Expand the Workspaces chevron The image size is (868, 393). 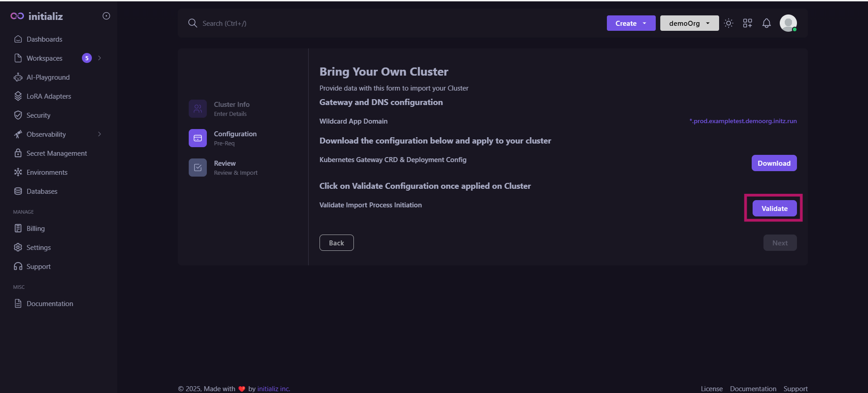pos(100,58)
